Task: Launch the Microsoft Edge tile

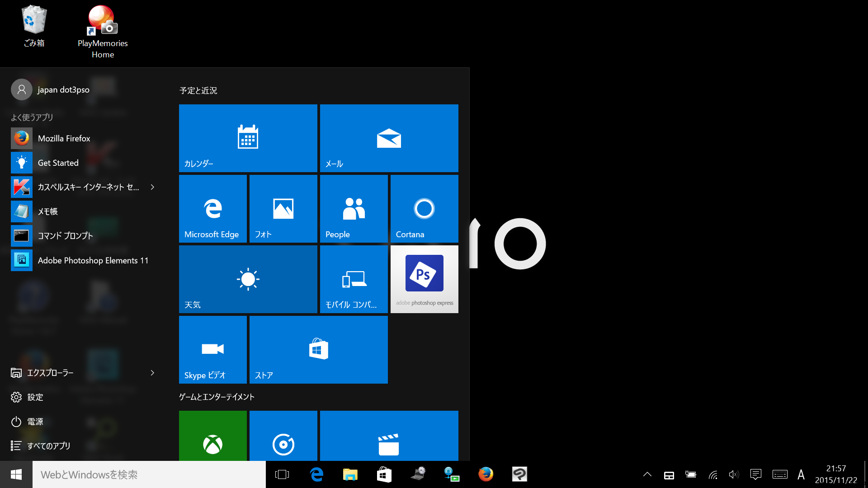Action: coord(212,209)
